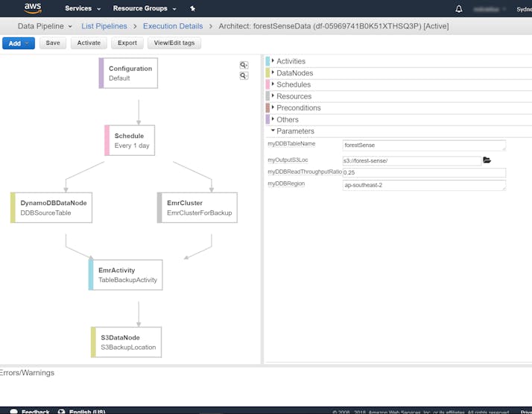Browse S3 folder for myOutputS3Loc

pyautogui.click(x=487, y=160)
